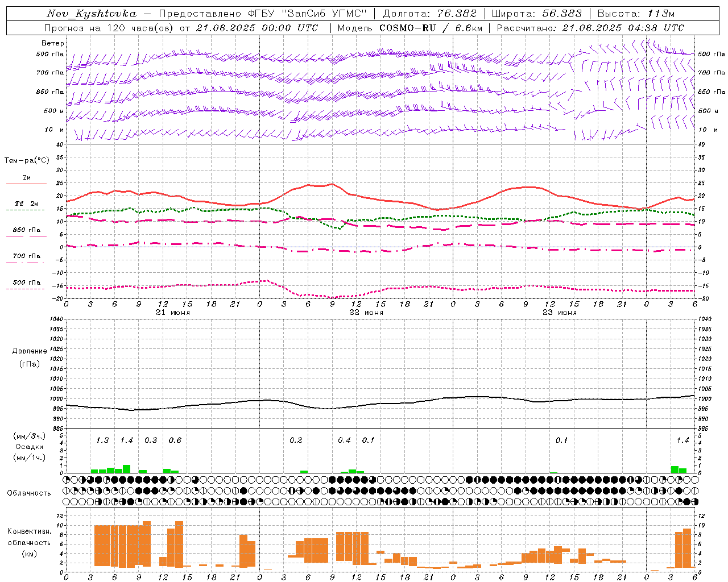Click the (мм/1ч.) precipitation unit label
Viewport: 728px width, 582px height.
30,458
